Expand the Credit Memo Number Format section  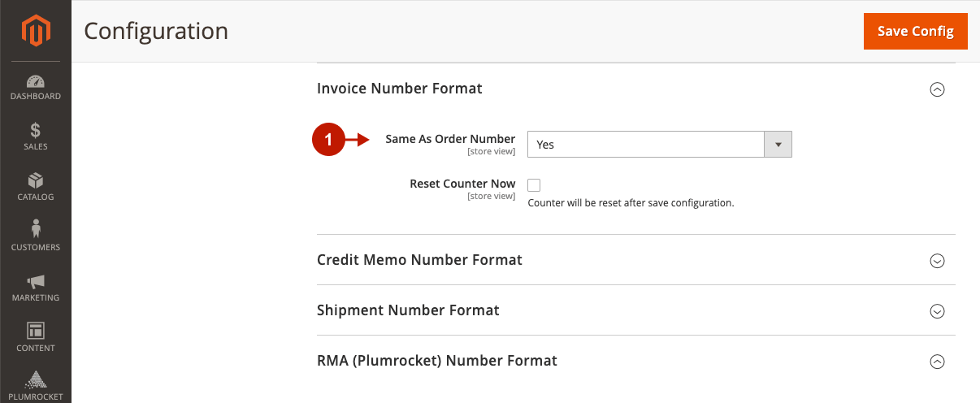[937, 261]
